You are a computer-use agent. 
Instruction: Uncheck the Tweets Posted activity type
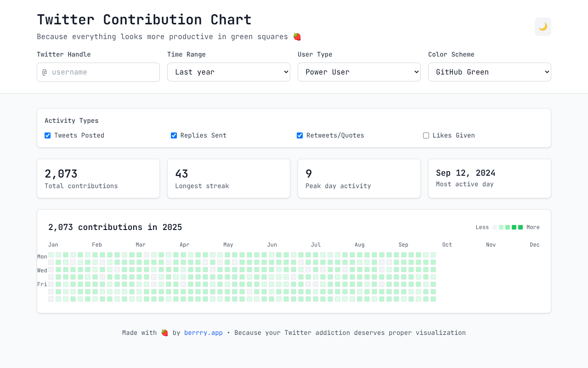tap(47, 135)
